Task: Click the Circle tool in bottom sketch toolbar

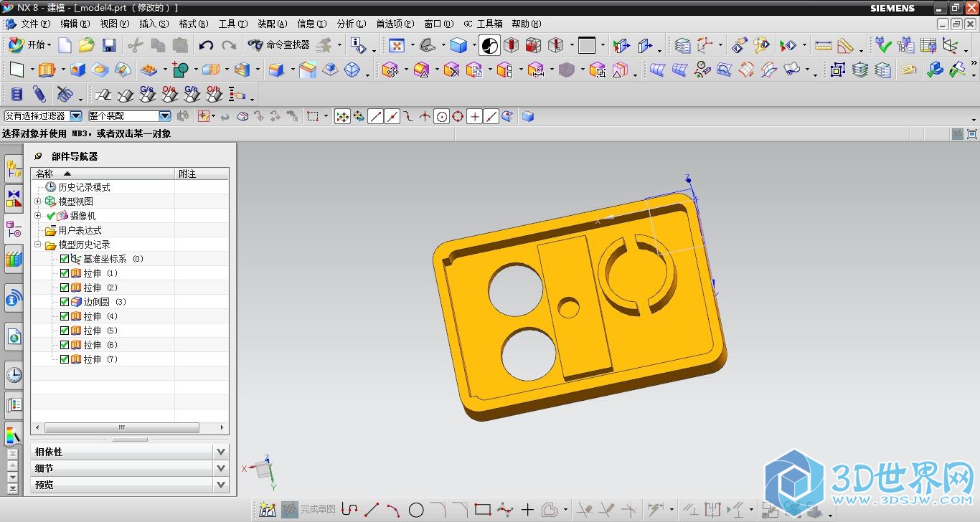Action: click(416, 510)
